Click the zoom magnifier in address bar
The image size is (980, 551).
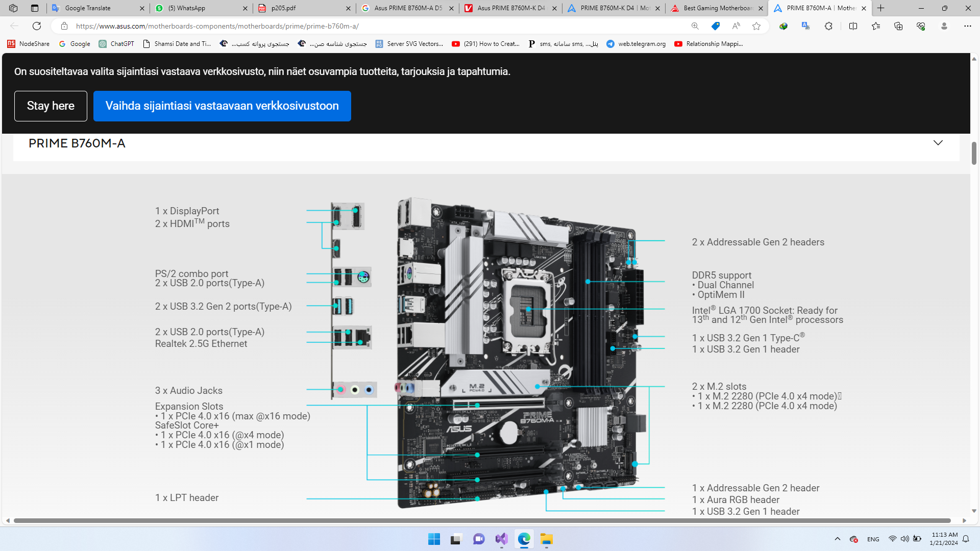(695, 26)
